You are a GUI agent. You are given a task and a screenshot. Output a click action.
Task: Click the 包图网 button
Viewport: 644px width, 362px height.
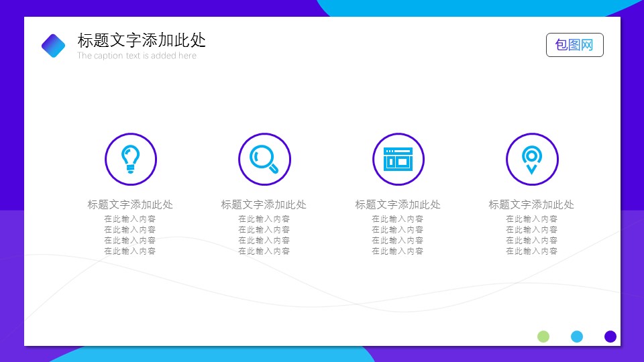point(574,45)
